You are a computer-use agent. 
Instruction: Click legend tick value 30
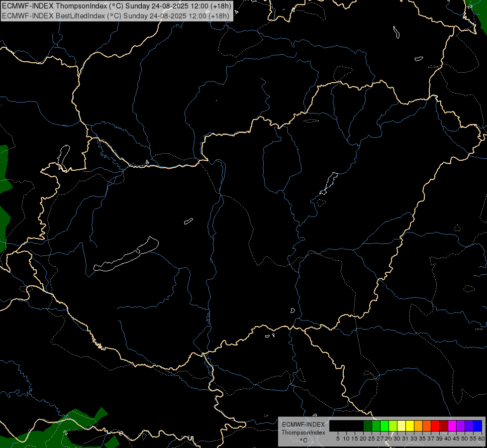point(397,439)
